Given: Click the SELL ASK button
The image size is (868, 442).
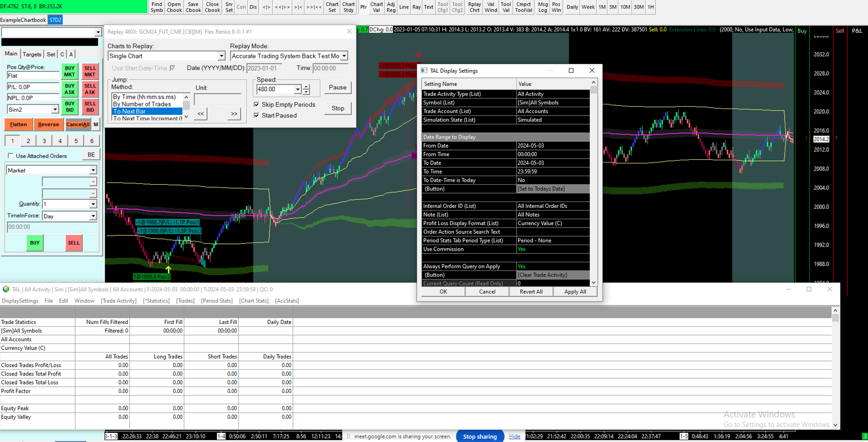Looking at the screenshot, I should point(90,89).
